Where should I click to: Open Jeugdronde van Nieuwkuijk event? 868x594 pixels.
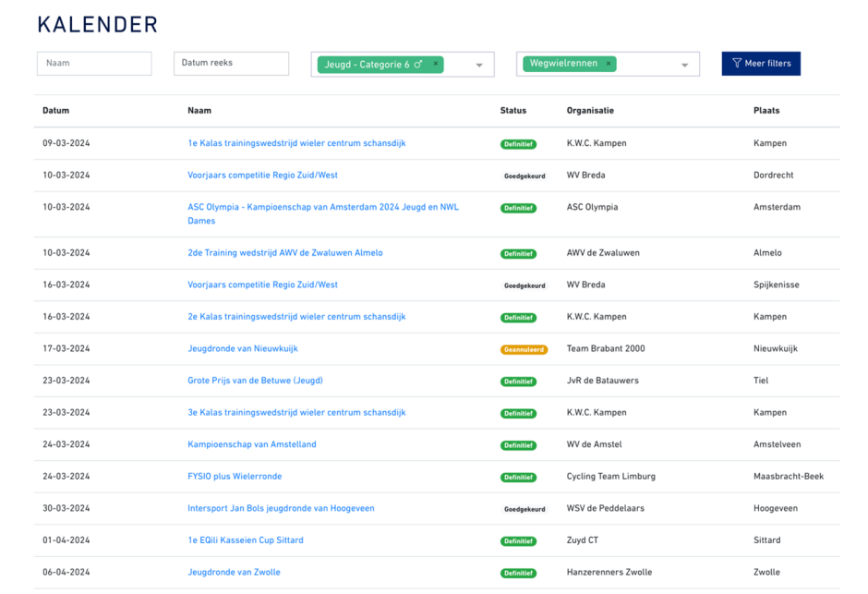coord(242,349)
